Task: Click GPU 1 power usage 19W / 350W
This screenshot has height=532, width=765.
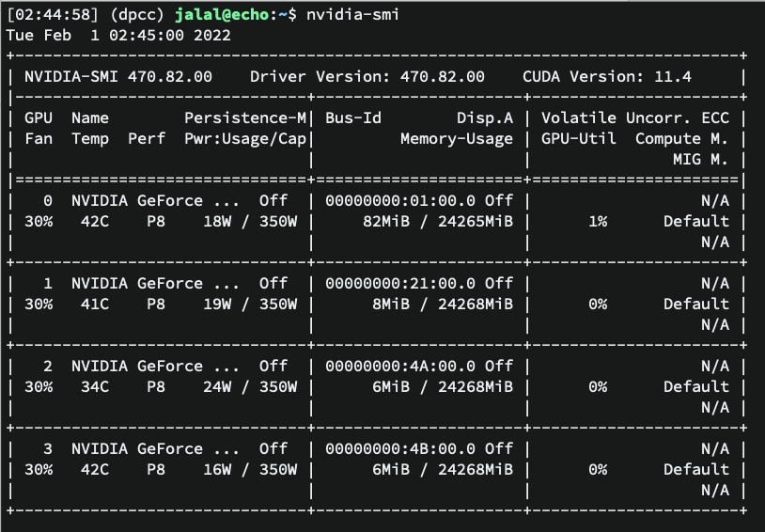Action: point(250,304)
